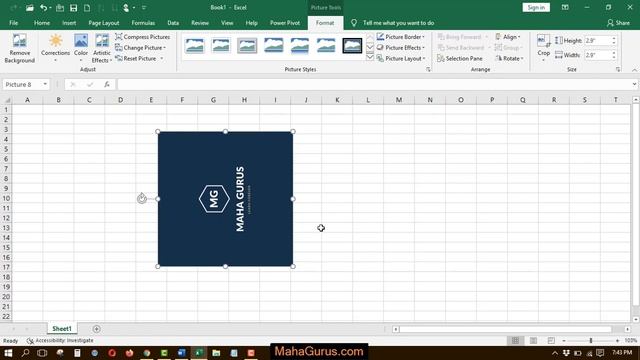Open Artistic Effects gallery

tap(102, 48)
